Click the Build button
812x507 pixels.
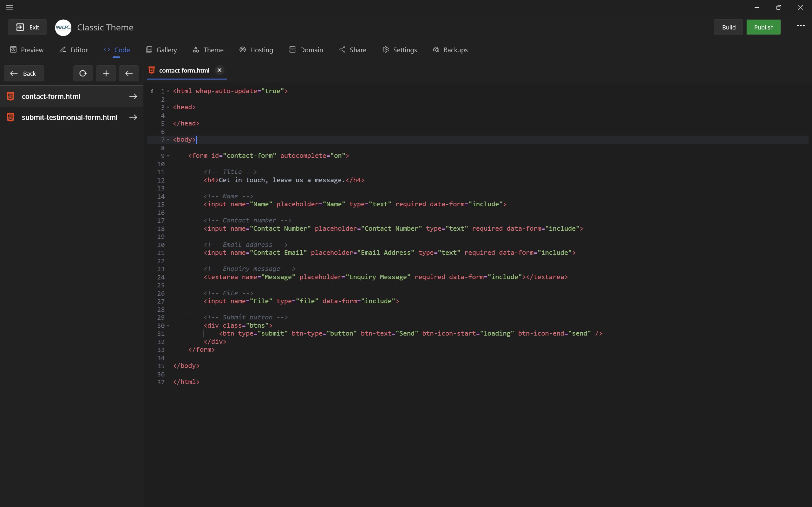(x=729, y=27)
